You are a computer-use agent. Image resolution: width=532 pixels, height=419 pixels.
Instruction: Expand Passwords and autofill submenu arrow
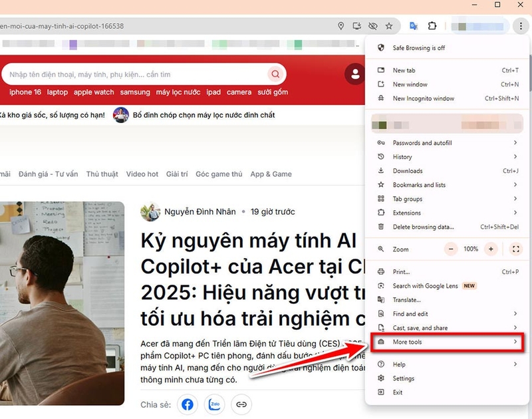515,142
